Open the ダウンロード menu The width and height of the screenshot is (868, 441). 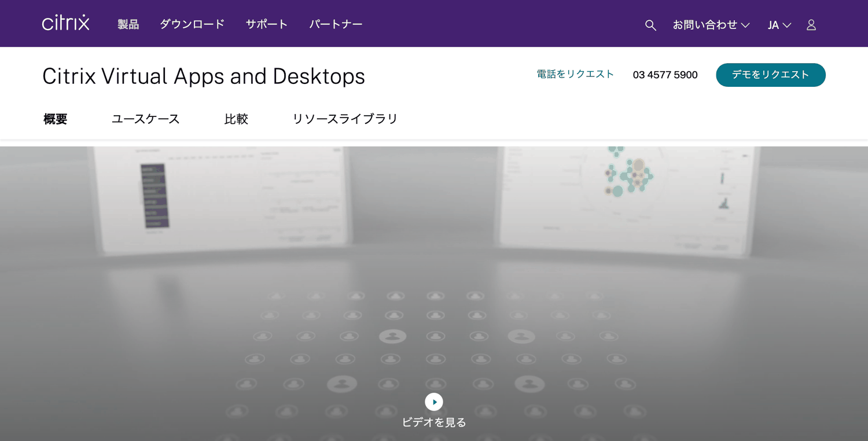pyautogui.click(x=192, y=24)
